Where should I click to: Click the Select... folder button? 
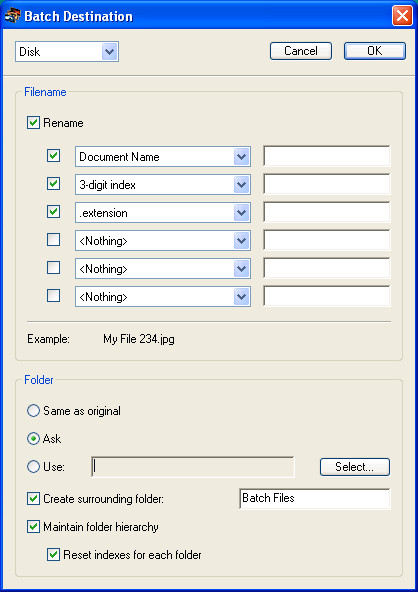[x=355, y=467]
